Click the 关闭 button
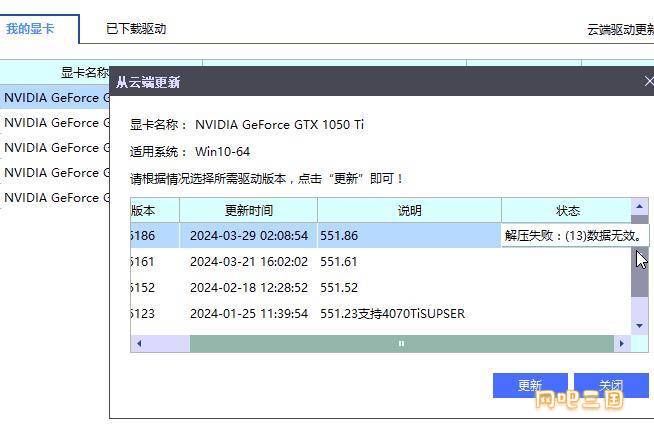This screenshot has height=424, width=654. point(611,385)
